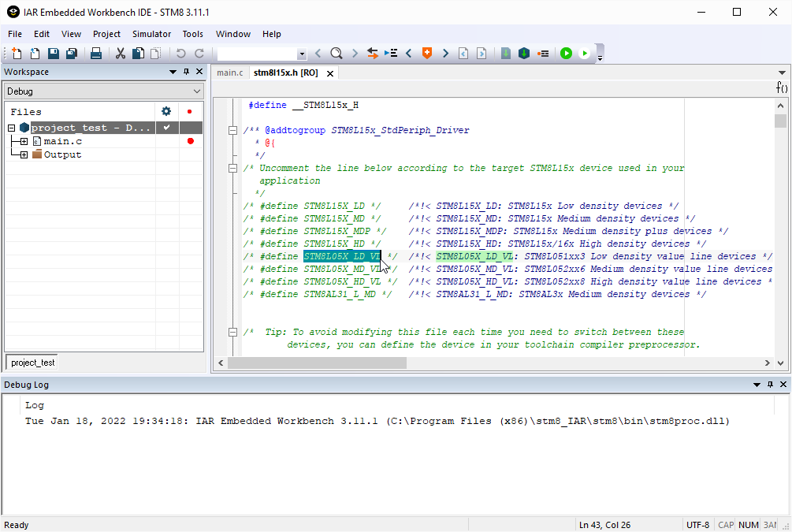Click the Make build icon
This screenshot has height=532, width=792.
pos(524,53)
